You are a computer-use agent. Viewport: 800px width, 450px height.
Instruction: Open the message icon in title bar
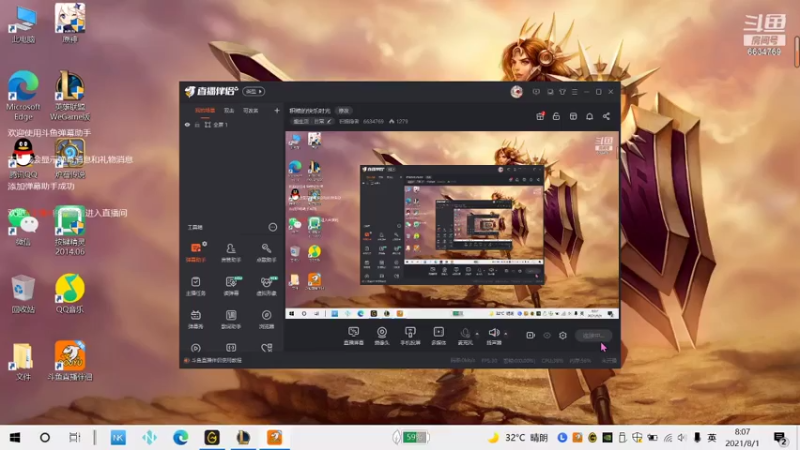(x=536, y=92)
